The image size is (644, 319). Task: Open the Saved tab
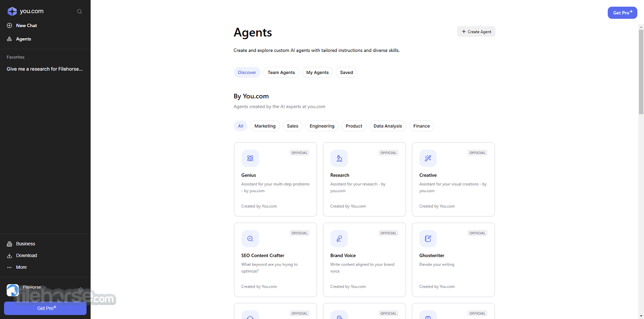click(346, 73)
